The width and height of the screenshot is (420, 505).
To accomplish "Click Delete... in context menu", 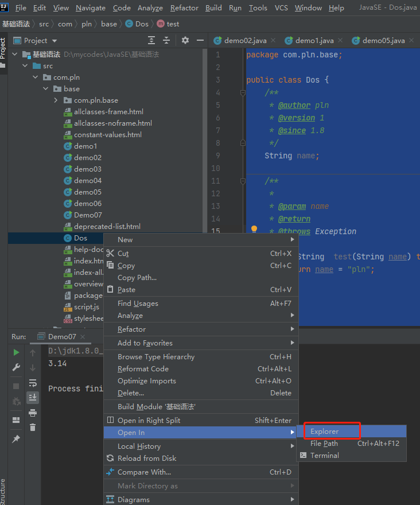I will click(201, 393).
